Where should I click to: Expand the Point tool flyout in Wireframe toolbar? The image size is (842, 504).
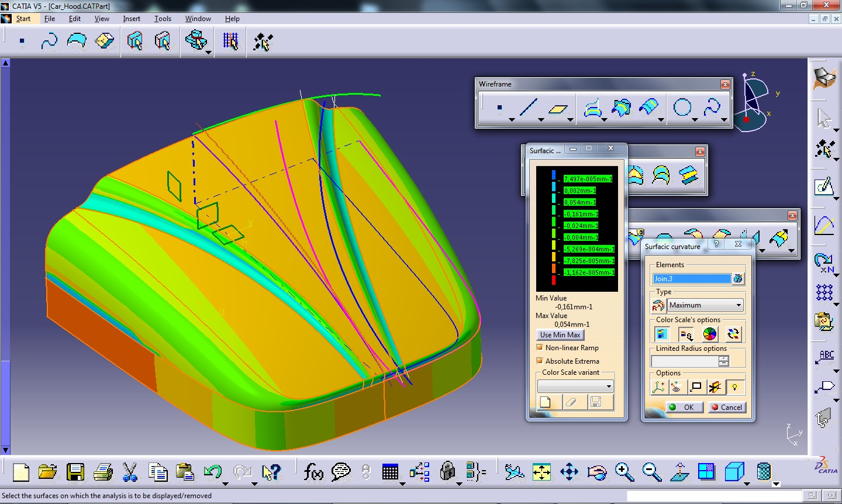click(512, 120)
